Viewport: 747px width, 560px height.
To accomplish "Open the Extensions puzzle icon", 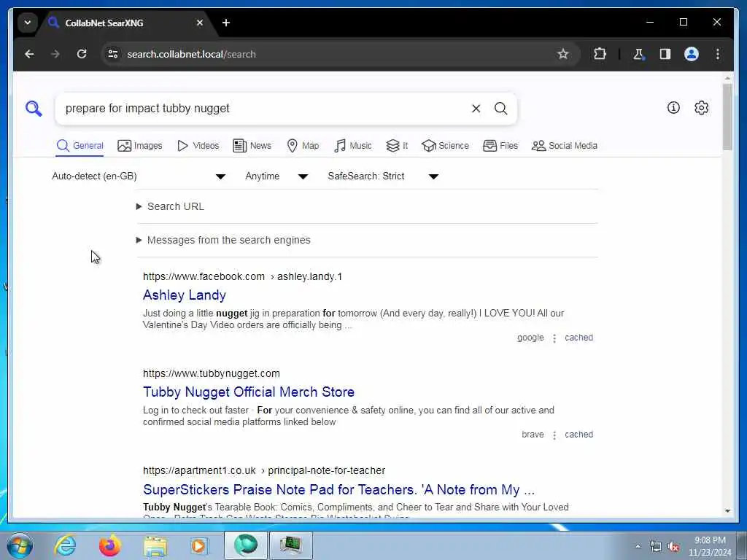I will (600, 54).
